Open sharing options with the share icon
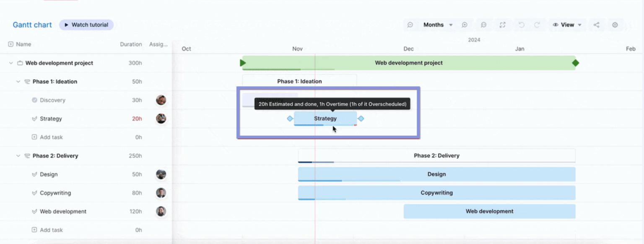This screenshot has height=244, width=644. click(x=597, y=25)
